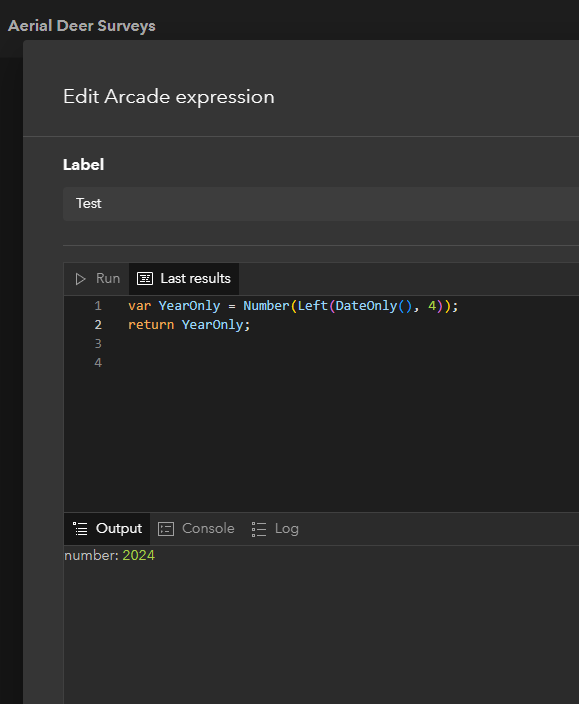
Task: Click the Number function in code
Action: pos(266,306)
